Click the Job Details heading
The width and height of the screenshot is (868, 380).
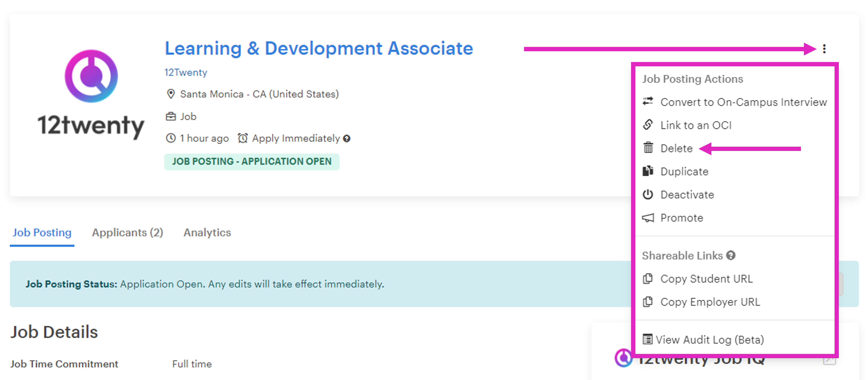point(54,332)
